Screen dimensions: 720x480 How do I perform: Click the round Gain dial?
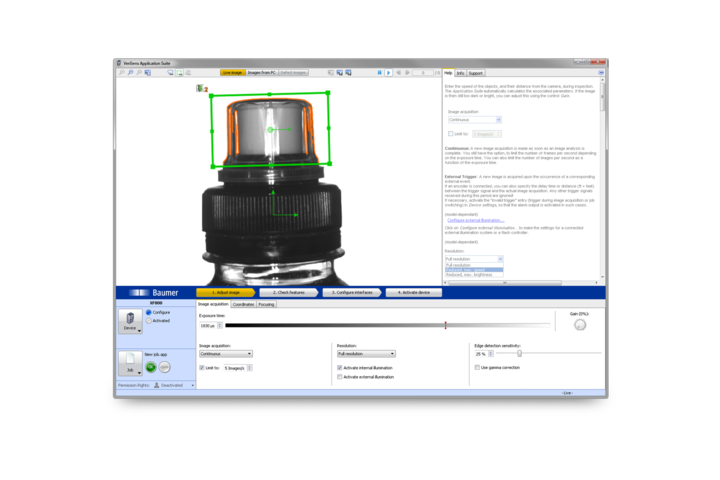click(579, 325)
